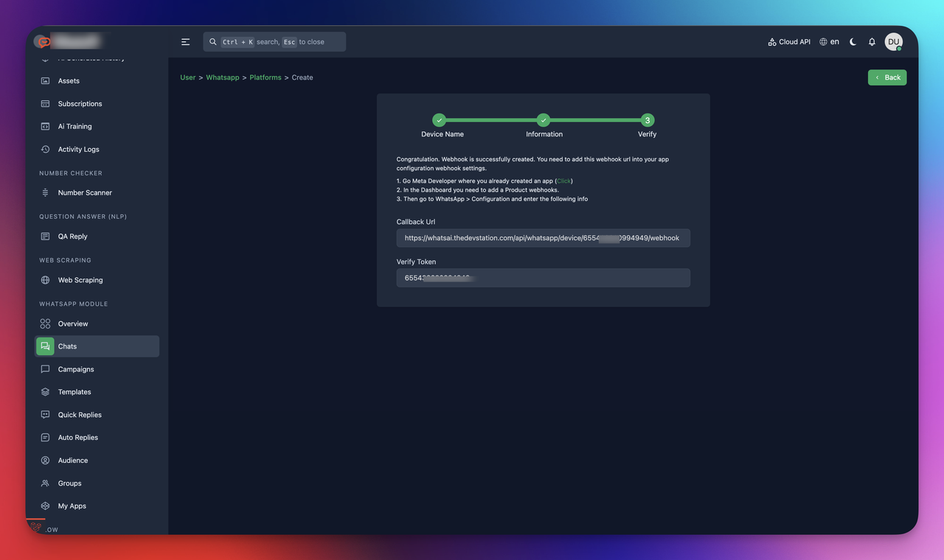The image size is (944, 560).
Task: Toggle dark mode moon icon
Action: (x=853, y=42)
